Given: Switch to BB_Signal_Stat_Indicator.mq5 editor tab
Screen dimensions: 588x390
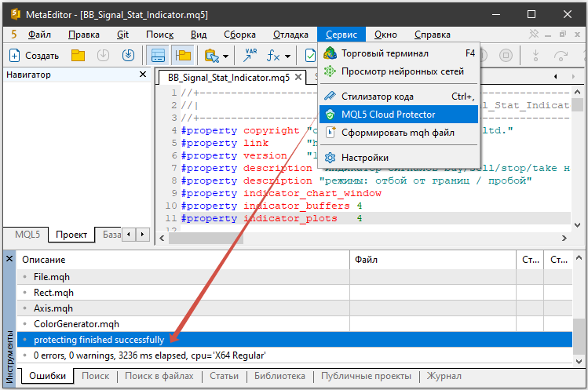Looking at the screenshot, I should click(228, 78).
